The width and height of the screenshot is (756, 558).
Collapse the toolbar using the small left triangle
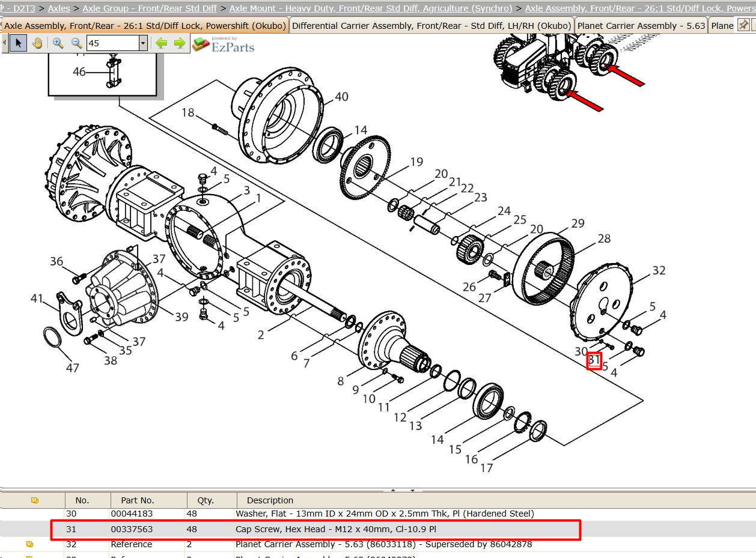(5, 43)
